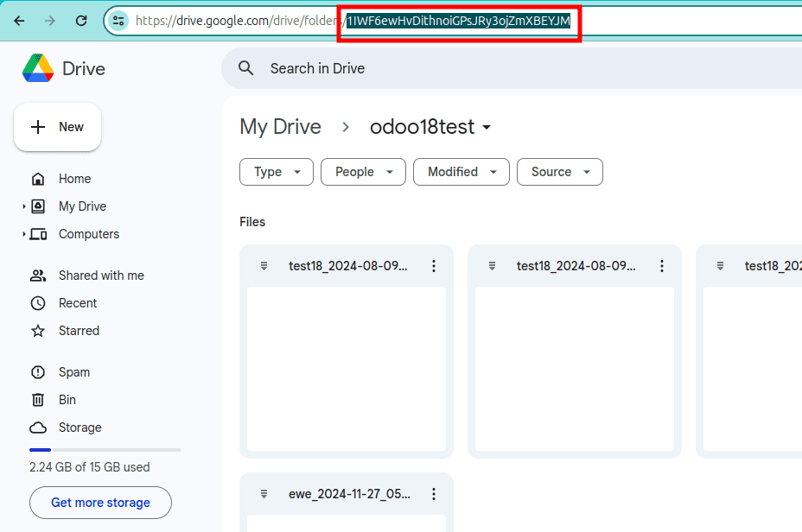
Task: Click the browser back arrow
Action: pos(20,21)
